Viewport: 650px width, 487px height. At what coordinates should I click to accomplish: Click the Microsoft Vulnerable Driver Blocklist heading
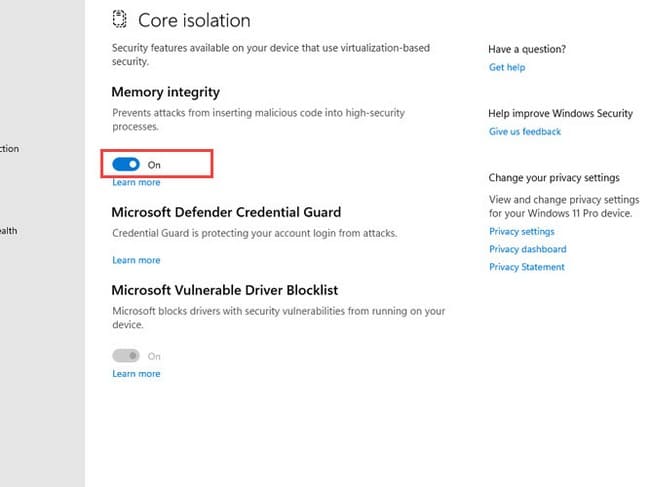[x=224, y=290]
